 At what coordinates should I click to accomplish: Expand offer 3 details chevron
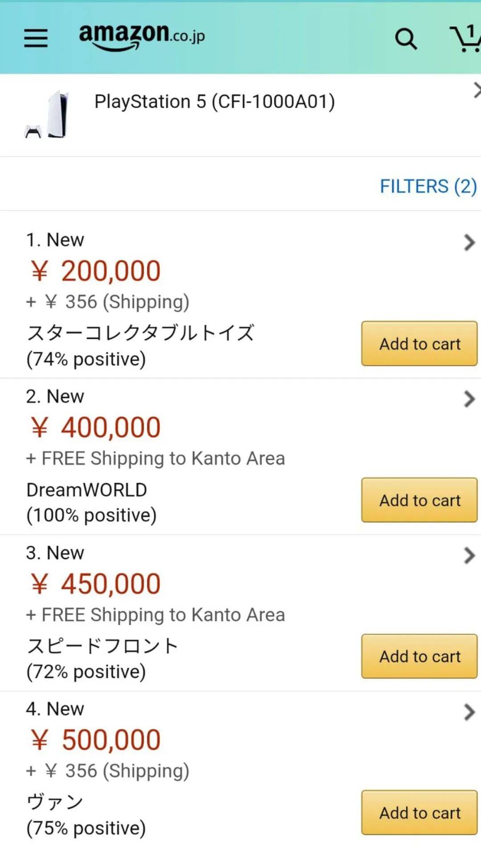tap(469, 556)
